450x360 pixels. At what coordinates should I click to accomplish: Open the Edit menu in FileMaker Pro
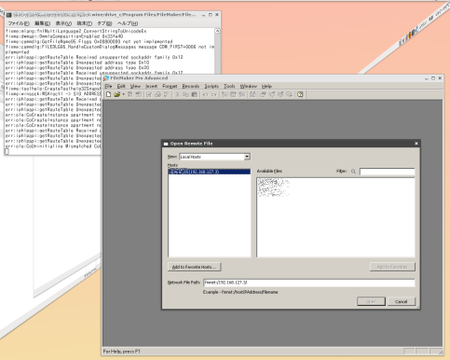click(x=121, y=86)
